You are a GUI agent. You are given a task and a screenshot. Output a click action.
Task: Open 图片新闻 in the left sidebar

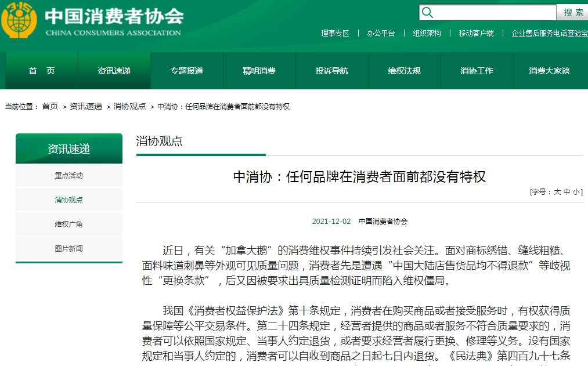pyautogui.click(x=69, y=249)
